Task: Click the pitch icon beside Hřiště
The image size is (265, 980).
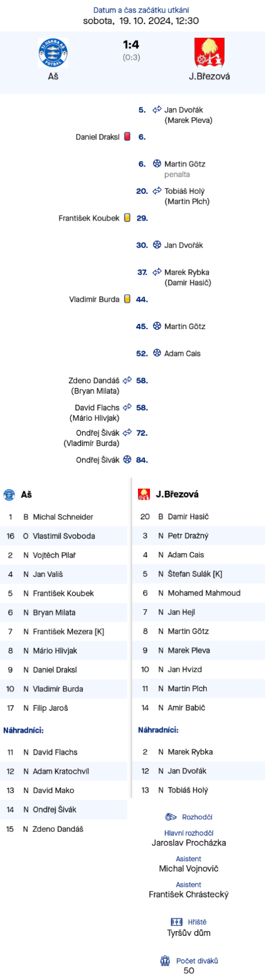Action: (x=177, y=922)
